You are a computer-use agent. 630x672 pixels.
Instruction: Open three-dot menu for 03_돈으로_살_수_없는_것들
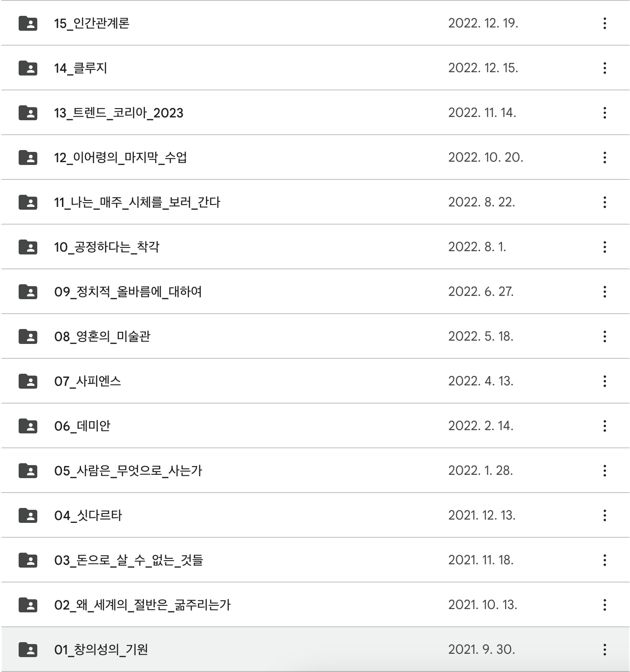click(604, 560)
